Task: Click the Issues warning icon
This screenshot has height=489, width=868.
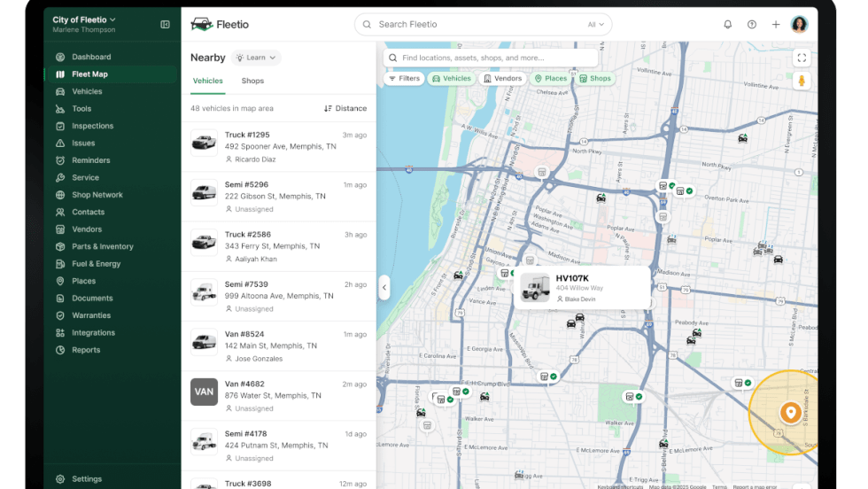Action: 60,143
